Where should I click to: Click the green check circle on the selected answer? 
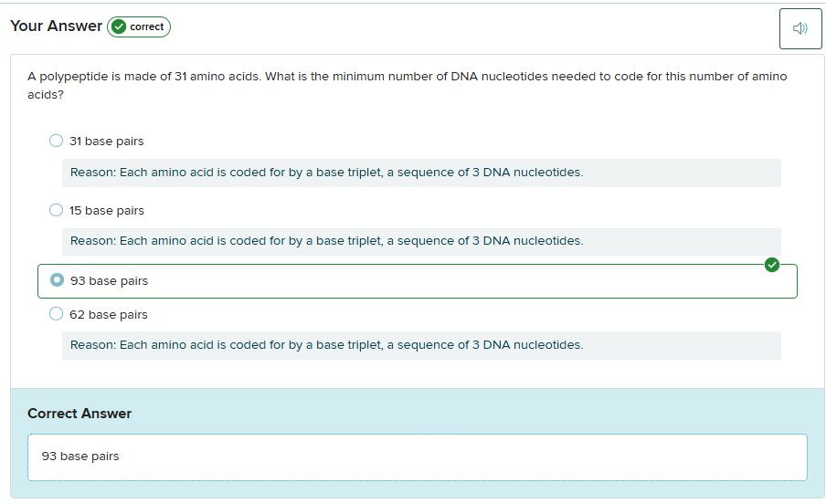[772, 265]
